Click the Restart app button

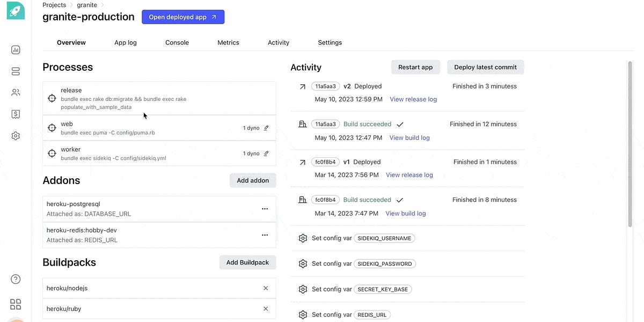click(x=415, y=67)
